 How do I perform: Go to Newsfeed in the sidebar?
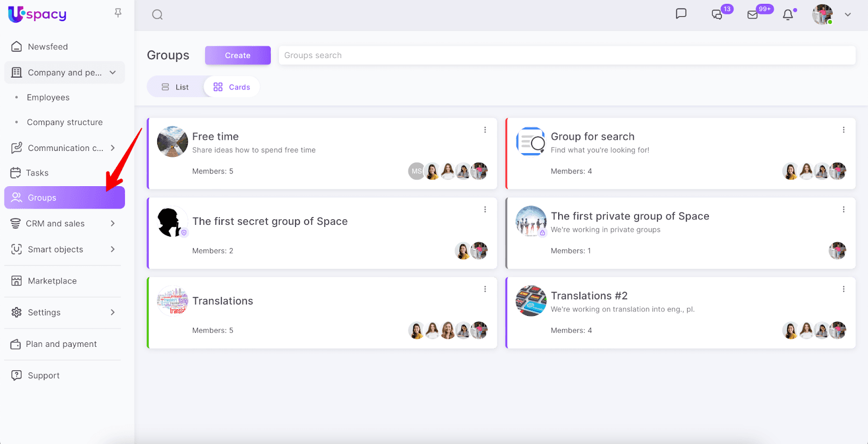48,47
